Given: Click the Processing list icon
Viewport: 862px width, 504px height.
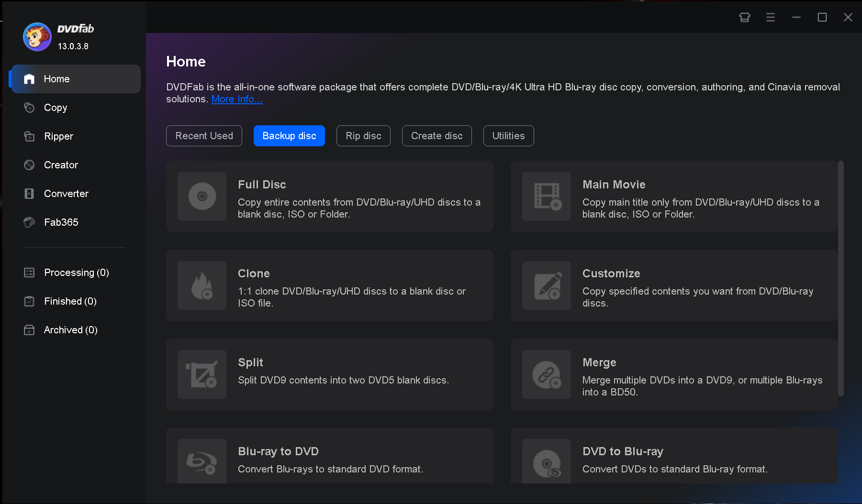Looking at the screenshot, I should (29, 273).
